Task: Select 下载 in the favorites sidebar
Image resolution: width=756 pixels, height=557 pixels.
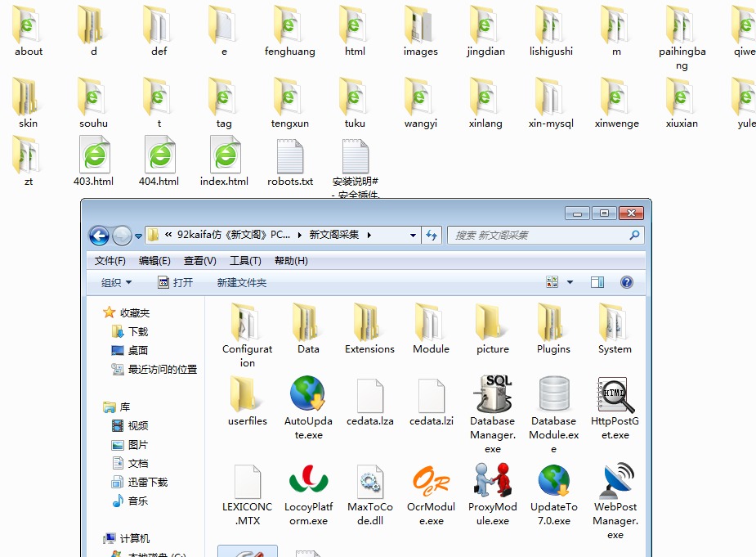Action: 138,331
